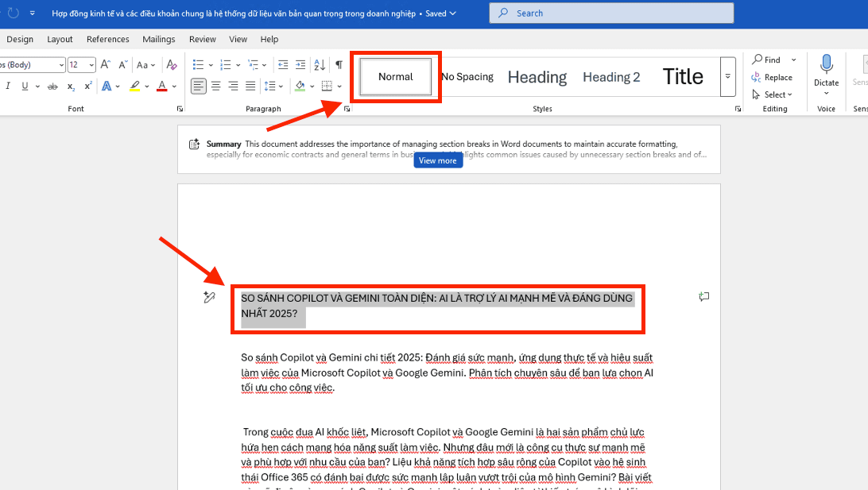Toggle subscript formatting
The width and height of the screenshot is (868, 490).
pyautogui.click(x=71, y=86)
